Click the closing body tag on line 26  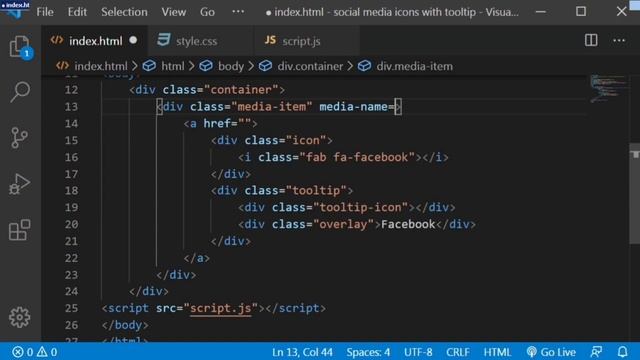pos(125,325)
